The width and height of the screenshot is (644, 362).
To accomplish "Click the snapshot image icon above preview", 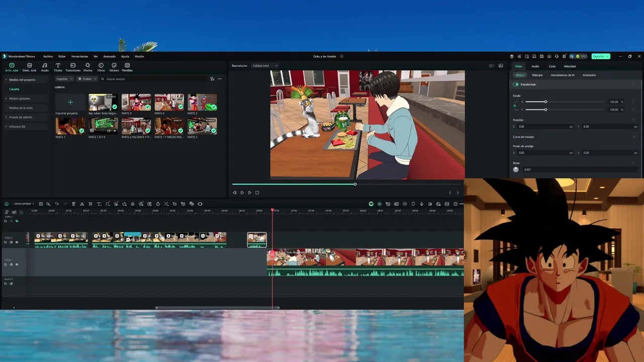I will (501, 66).
